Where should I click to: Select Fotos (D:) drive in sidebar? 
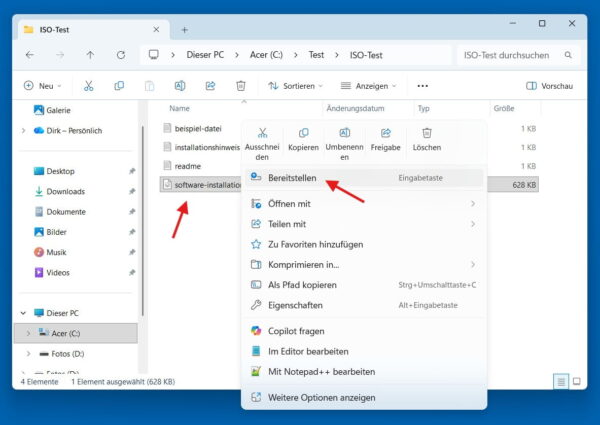point(62,353)
